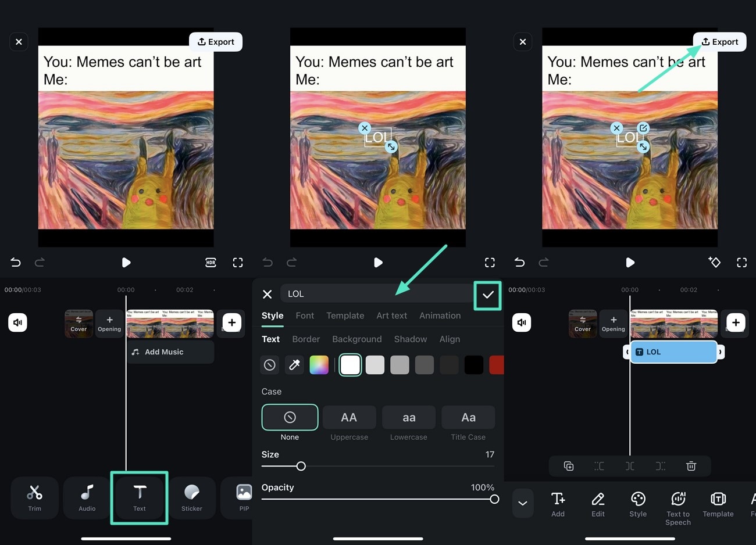Switch to the Art text tab
The height and width of the screenshot is (545, 756).
(x=391, y=315)
